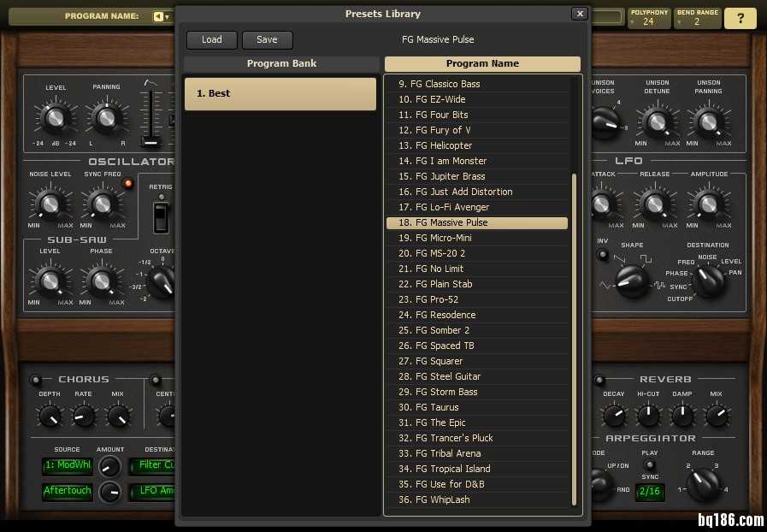Click the LFO destination selector knob

click(x=707, y=280)
